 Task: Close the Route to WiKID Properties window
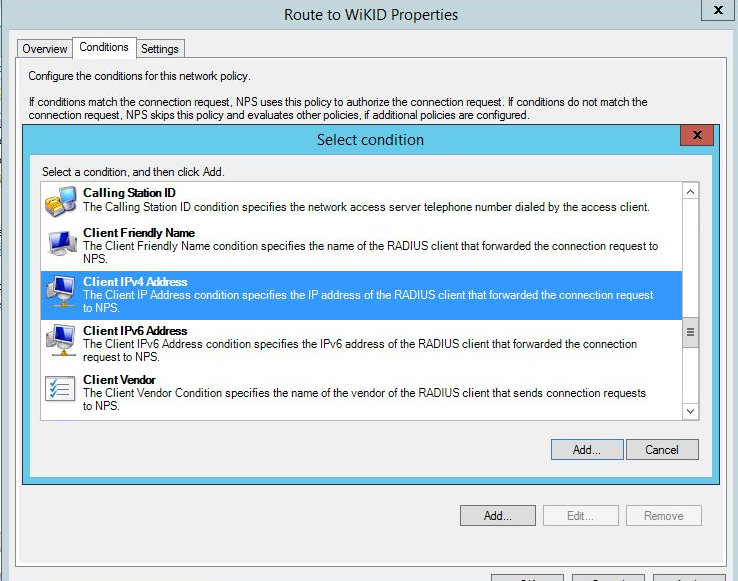point(718,10)
